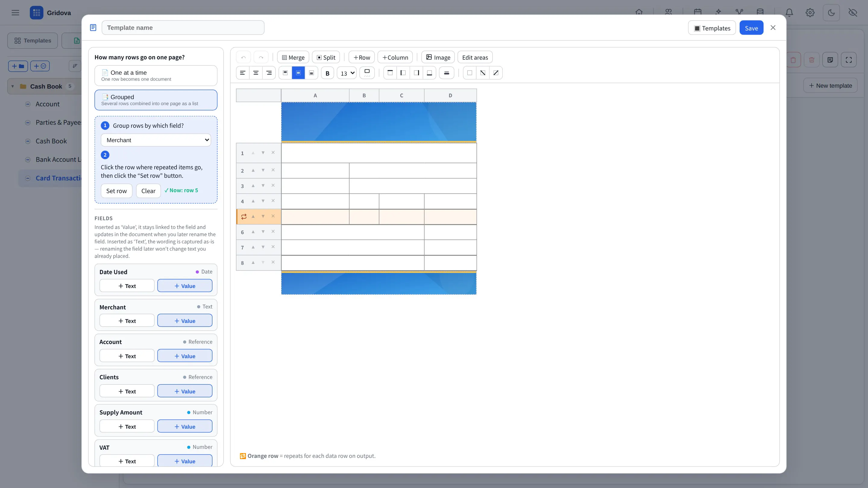Split the selected cell

[x=326, y=57]
